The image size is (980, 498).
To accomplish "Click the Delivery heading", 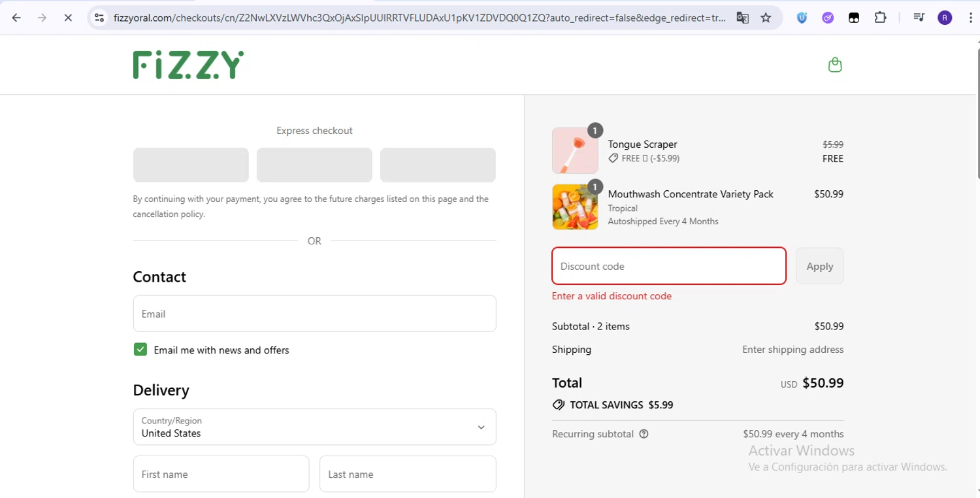I will pos(161,390).
